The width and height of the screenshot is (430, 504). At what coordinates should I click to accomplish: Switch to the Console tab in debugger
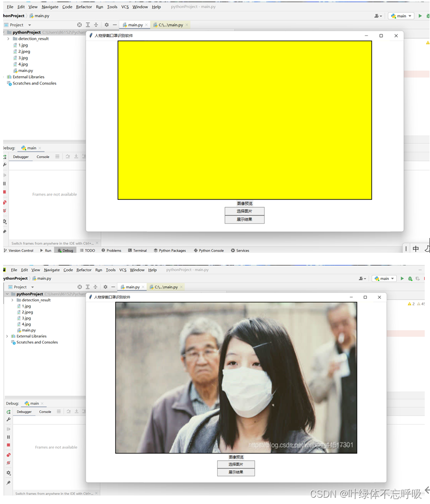coord(43,157)
